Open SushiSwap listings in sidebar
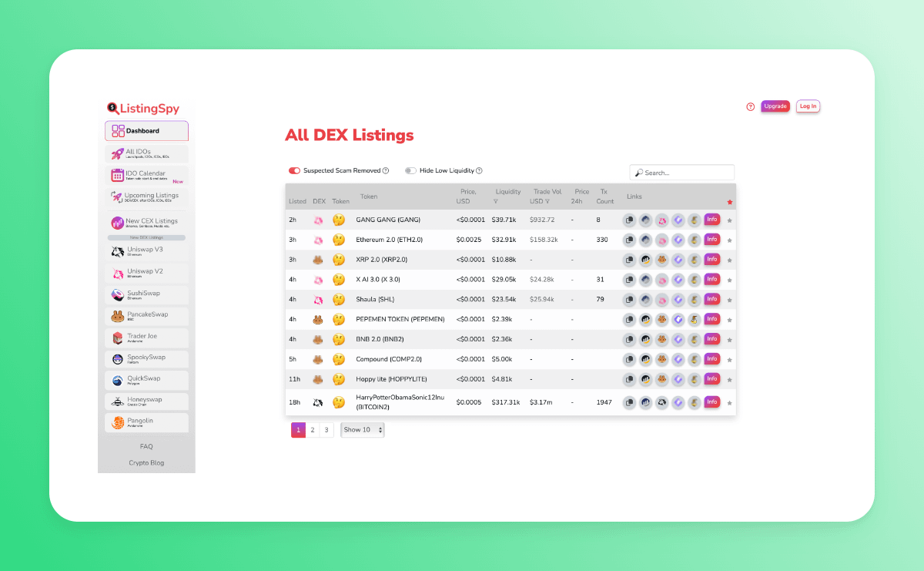Viewport: 924px width, 571px height. pos(146,295)
